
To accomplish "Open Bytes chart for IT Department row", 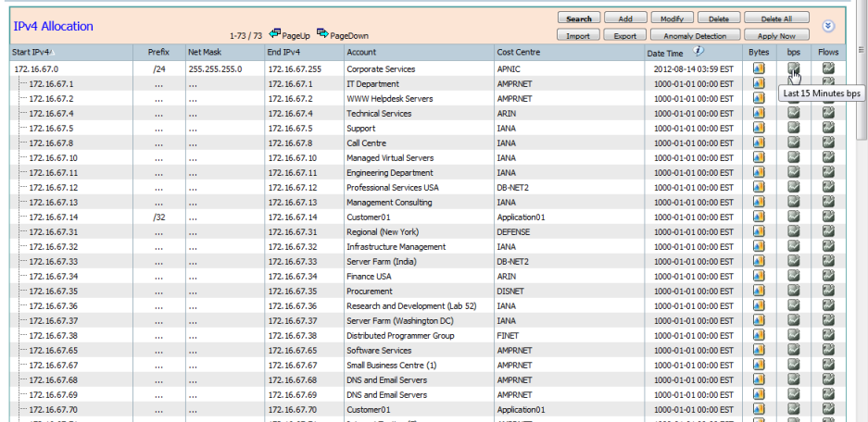I will 759,83.
